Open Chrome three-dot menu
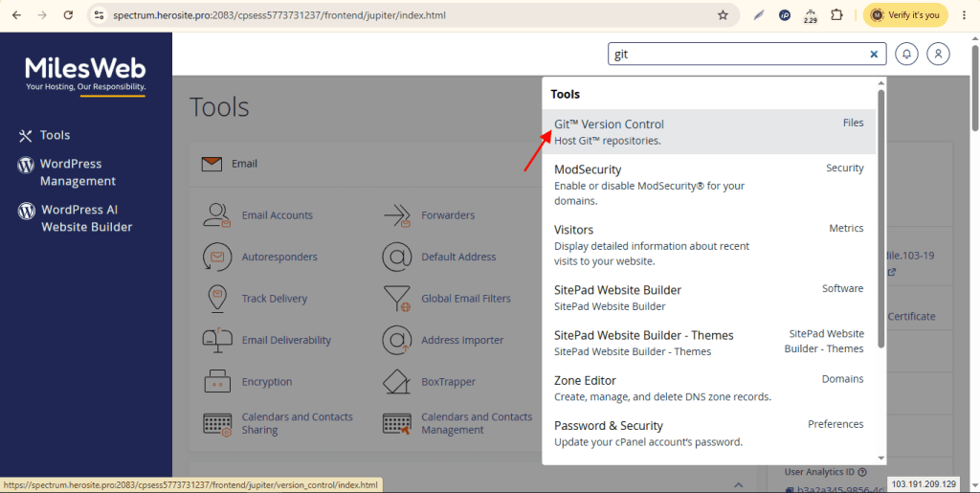980x493 pixels. [965, 15]
